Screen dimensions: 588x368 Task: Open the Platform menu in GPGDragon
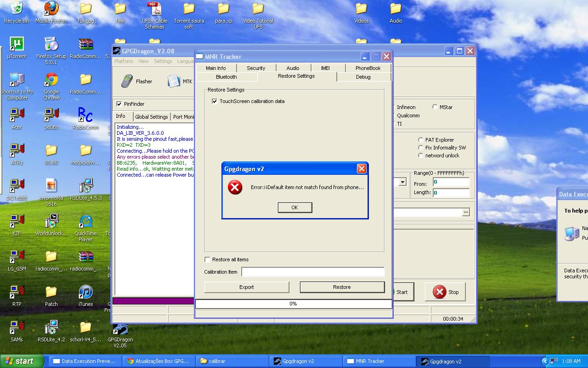[124, 61]
